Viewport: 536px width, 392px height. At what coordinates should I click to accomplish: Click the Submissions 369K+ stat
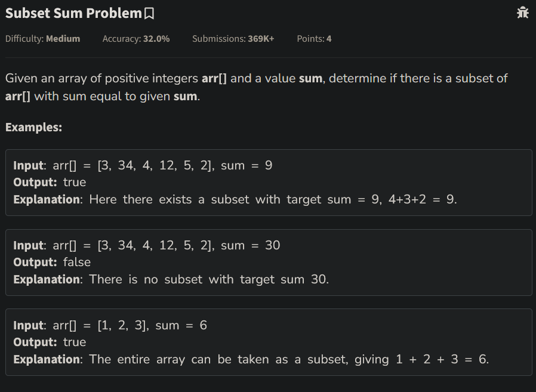coord(233,39)
